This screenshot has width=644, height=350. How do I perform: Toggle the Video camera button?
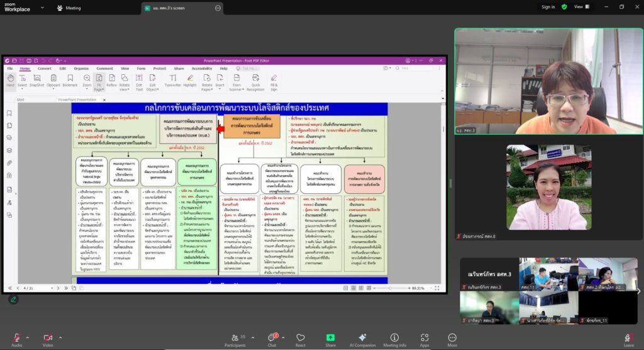pos(47,338)
